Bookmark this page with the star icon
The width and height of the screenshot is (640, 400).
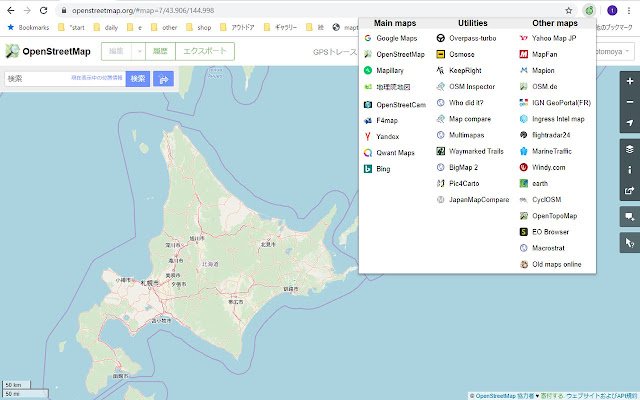[x=569, y=10]
